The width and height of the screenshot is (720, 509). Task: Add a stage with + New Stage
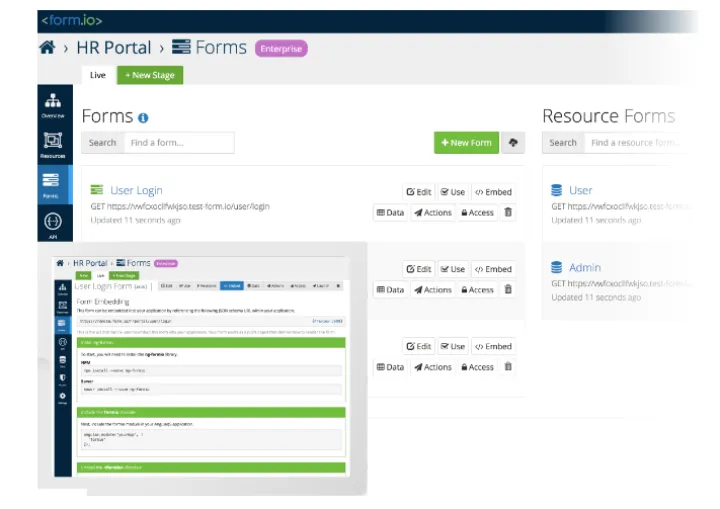tap(150, 75)
